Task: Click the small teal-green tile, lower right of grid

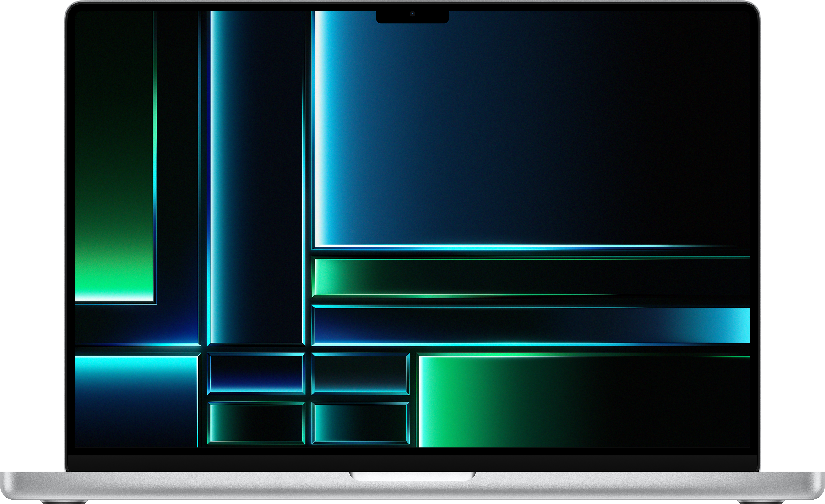Action: coord(361,423)
